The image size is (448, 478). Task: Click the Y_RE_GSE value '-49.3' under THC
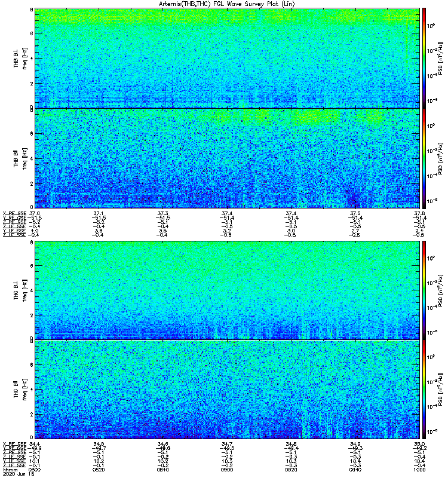[x=355, y=448]
